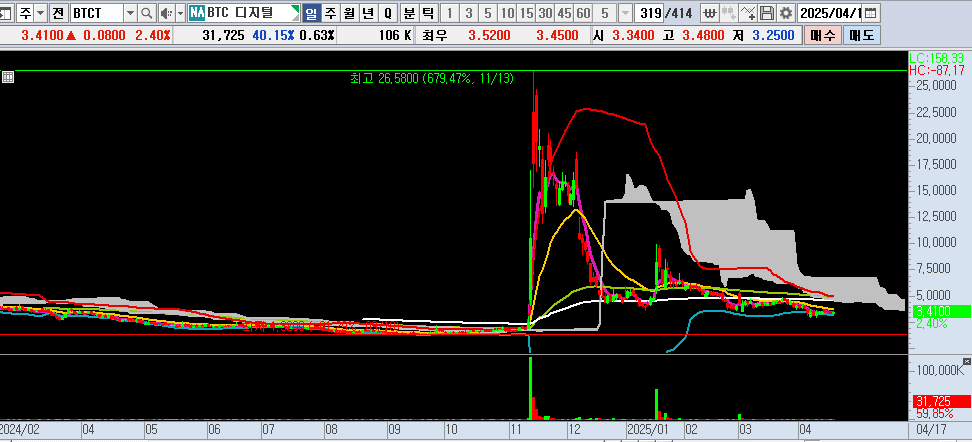The height and width of the screenshot is (442, 972).
Task: Open chart settings gear icon
Action: coord(785,12)
